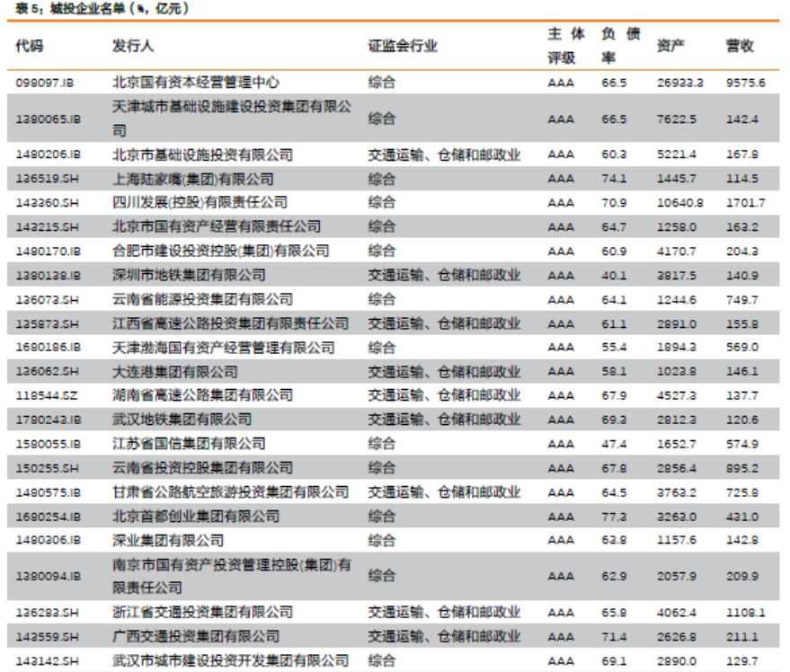The image size is (790, 672).
Task: Select code cell 1480306.IB
Action: click(48, 540)
